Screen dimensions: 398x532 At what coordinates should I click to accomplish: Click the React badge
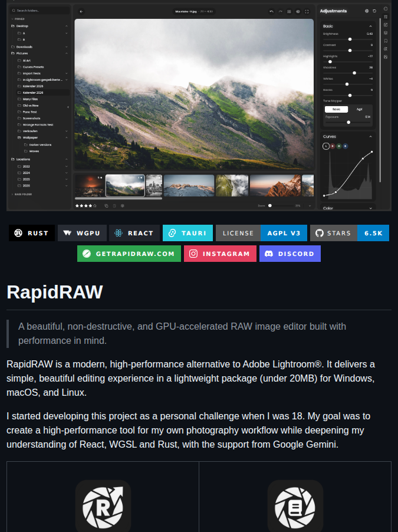[134, 233]
